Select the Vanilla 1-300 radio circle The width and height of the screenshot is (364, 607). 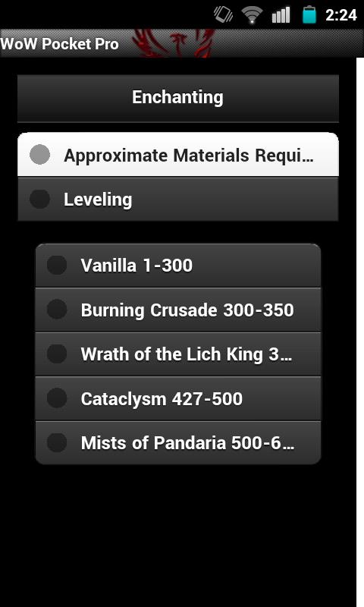(x=57, y=265)
